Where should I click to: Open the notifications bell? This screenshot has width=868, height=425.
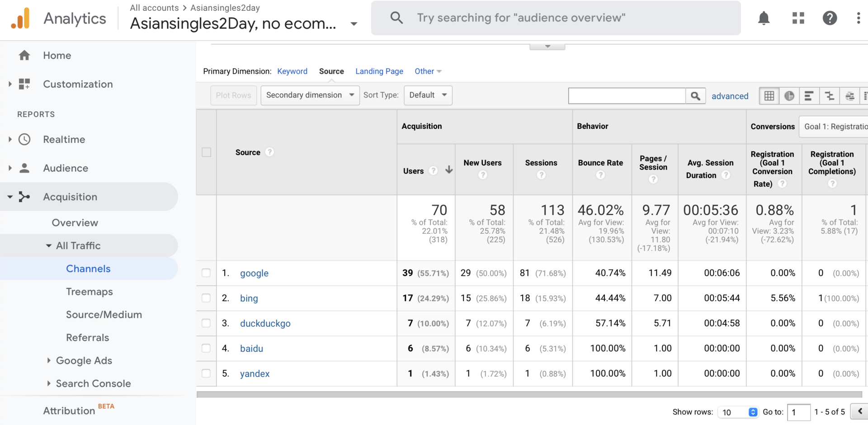[x=764, y=18]
